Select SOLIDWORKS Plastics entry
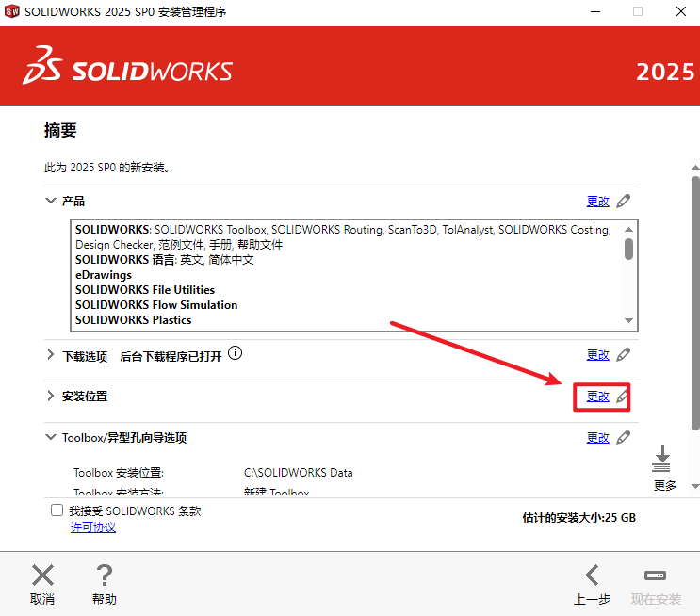The image size is (700, 616). [x=134, y=320]
